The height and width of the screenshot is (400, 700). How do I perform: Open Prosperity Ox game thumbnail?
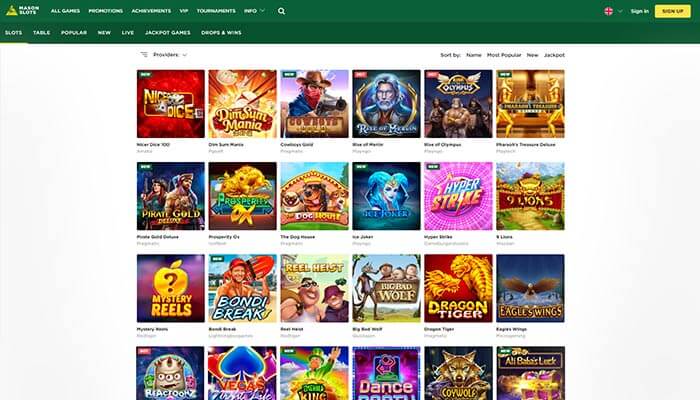(x=242, y=196)
